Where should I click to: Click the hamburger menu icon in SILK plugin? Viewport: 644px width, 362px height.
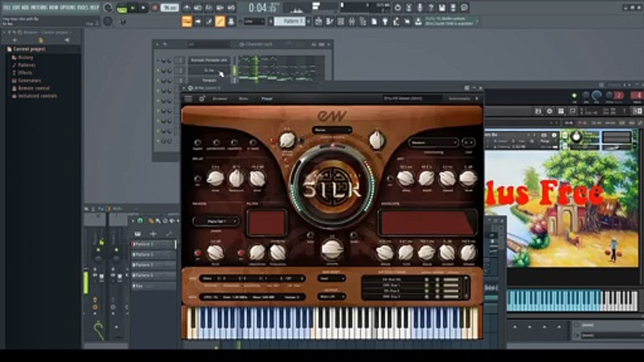point(188,99)
